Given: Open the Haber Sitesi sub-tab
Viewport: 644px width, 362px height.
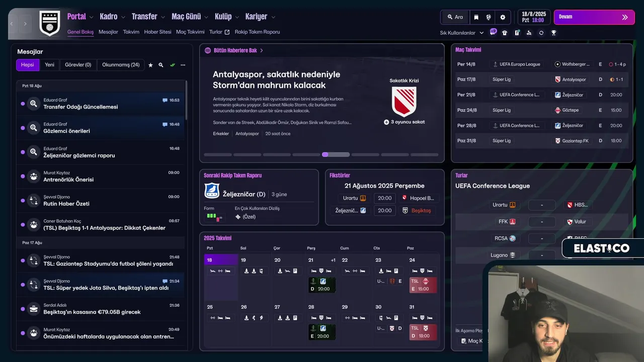Looking at the screenshot, I should (157, 32).
